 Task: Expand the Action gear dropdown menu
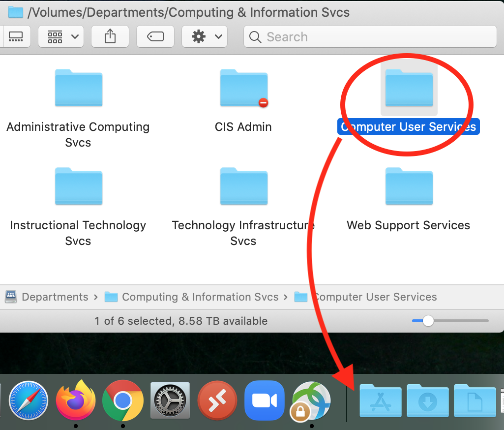pos(205,37)
